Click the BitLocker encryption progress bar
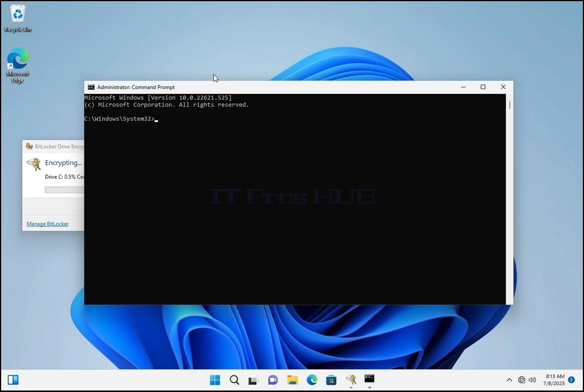 click(x=64, y=190)
